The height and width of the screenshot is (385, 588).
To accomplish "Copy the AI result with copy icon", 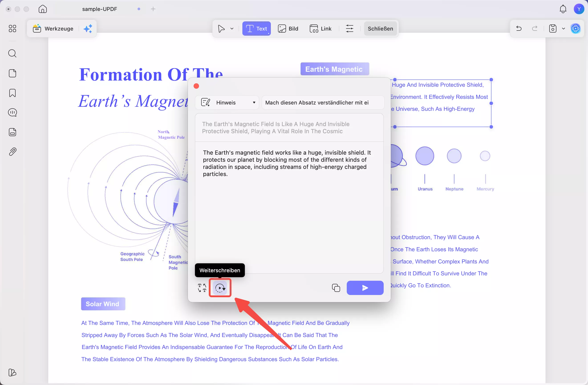I will (x=336, y=288).
